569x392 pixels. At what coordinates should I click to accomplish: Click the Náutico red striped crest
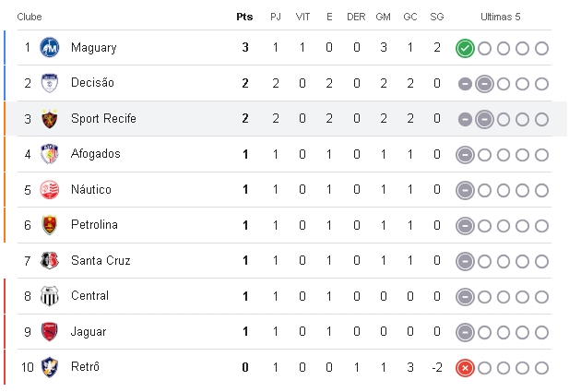(x=50, y=189)
